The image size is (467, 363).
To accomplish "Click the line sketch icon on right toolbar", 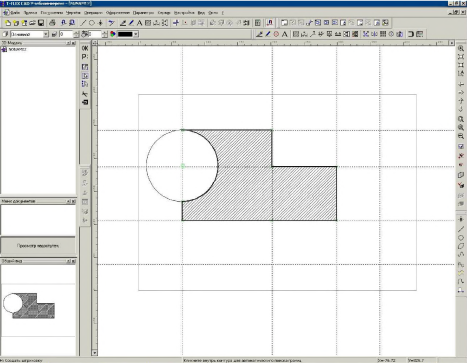I will click(461, 229).
